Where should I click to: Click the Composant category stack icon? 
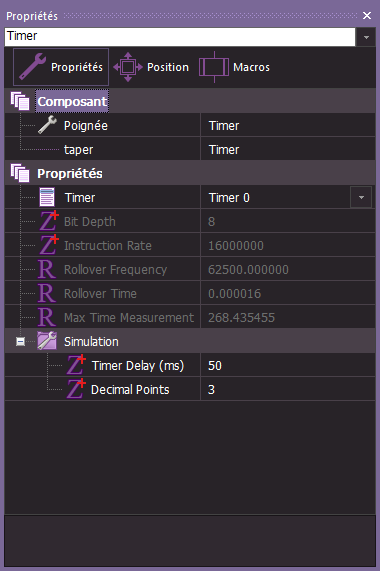[x=20, y=101]
